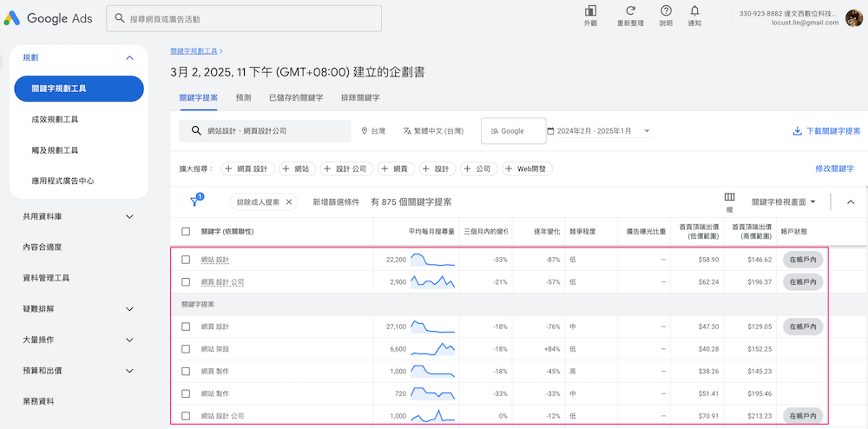Add the Web開發 broaden-search chip
The height and width of the screenshot is (429, 868).
coord(527,168)
